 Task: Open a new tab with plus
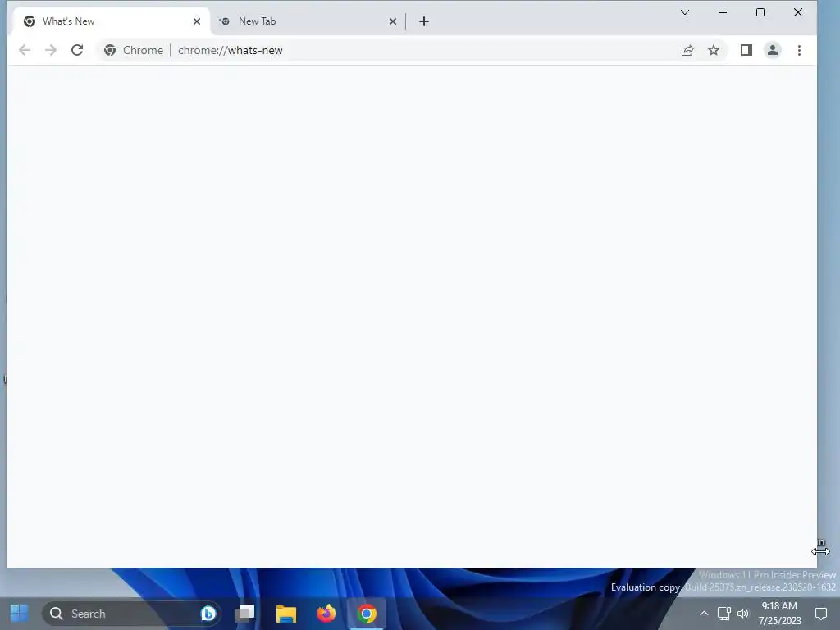[x=424, y=21]
